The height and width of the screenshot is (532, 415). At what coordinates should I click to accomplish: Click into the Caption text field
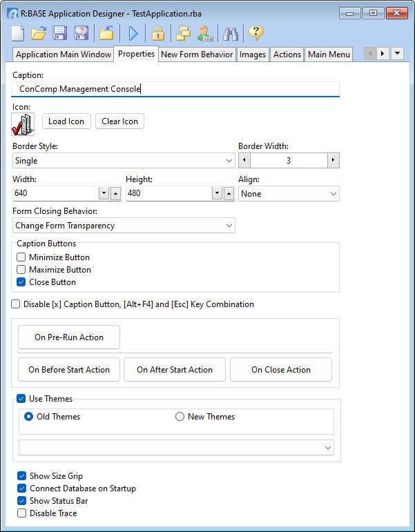coord(175,89)
